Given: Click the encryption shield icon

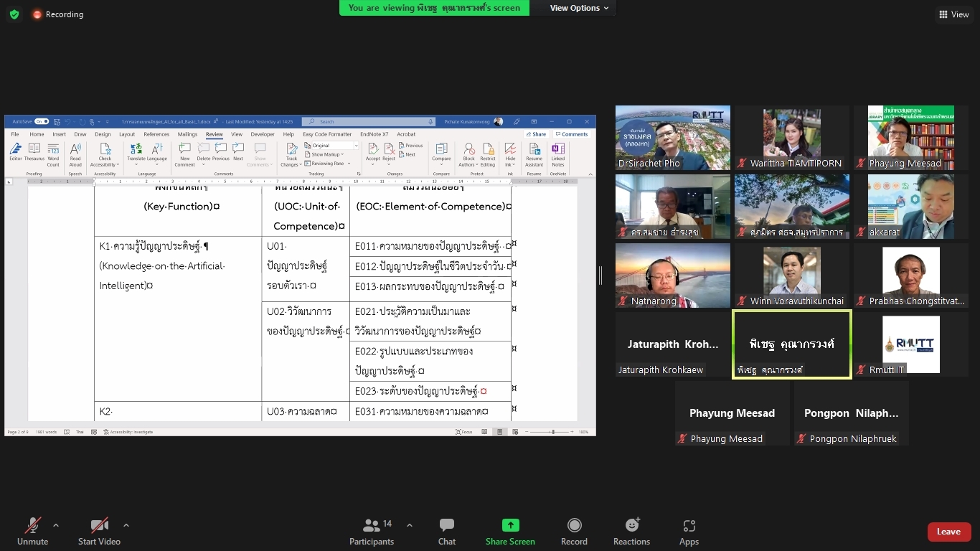Looking at the screenshot, I should 14,14.
